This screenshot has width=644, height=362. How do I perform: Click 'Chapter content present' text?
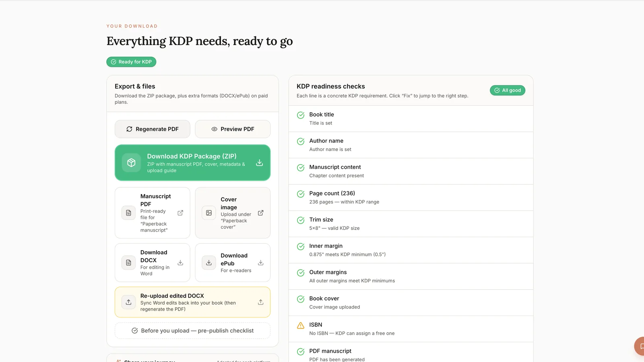[x=336, y=176]
